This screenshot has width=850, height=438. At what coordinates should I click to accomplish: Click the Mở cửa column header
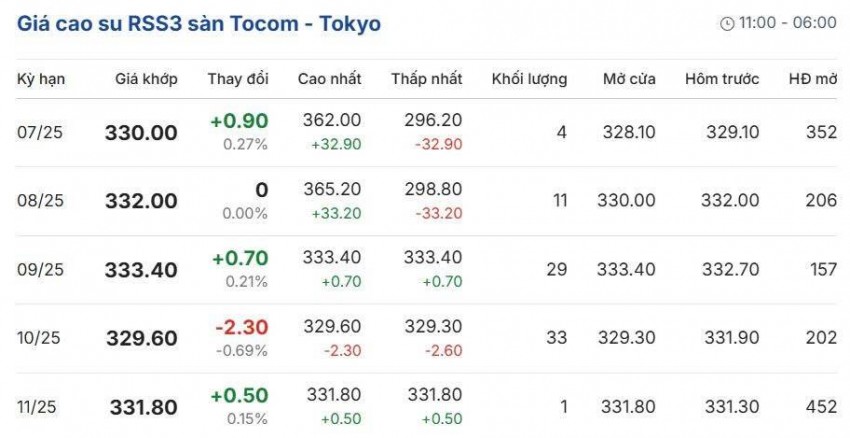coord(629,79)
